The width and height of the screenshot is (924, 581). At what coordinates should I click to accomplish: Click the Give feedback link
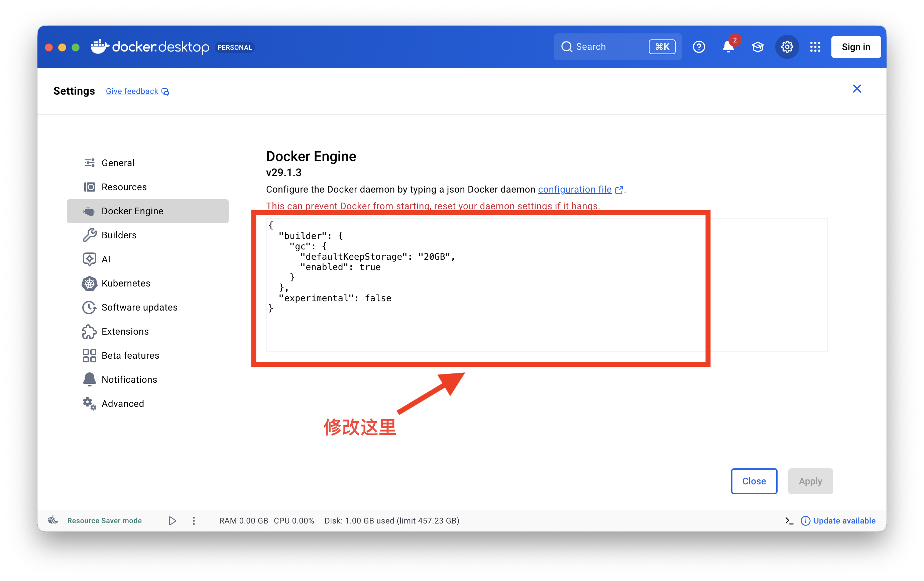coord(132,91)
